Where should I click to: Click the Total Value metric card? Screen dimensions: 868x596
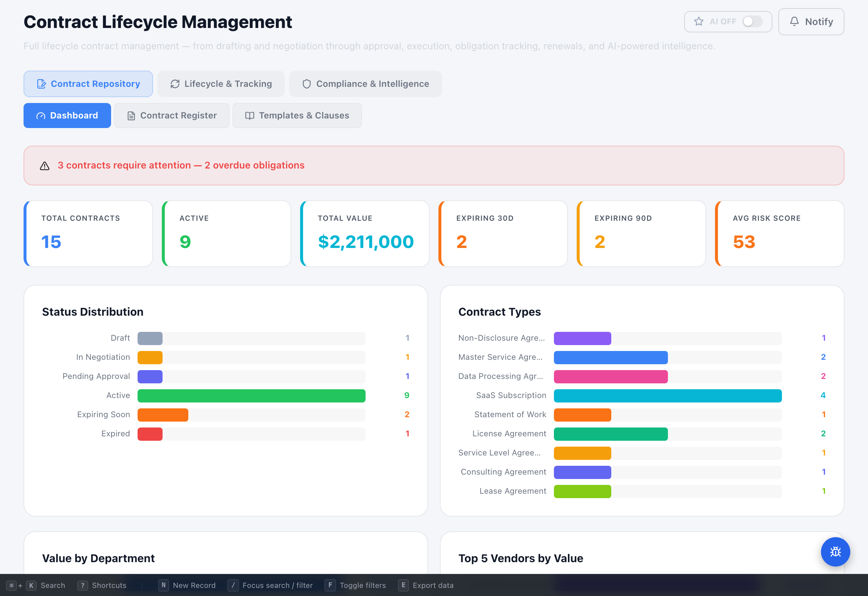pos(365,234)
